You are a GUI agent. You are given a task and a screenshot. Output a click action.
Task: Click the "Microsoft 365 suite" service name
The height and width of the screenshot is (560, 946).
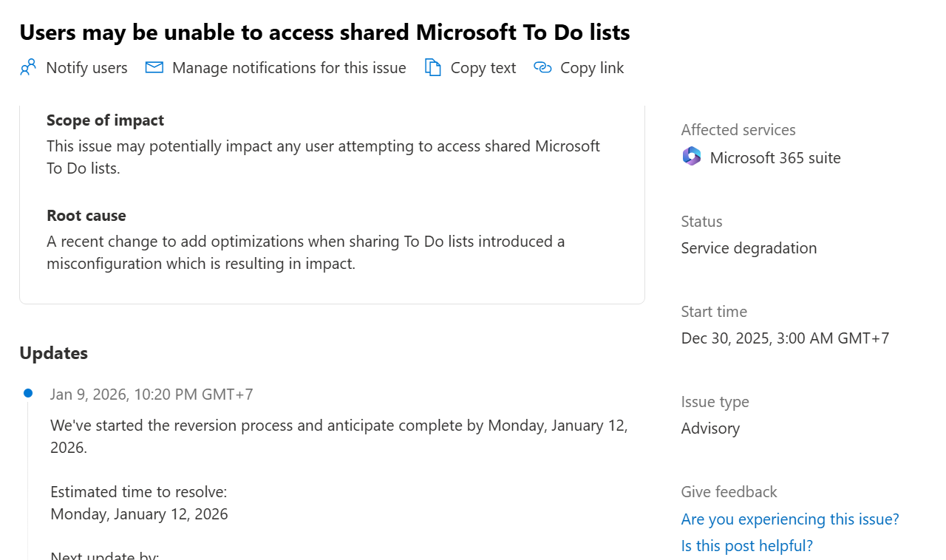(775, 158)
